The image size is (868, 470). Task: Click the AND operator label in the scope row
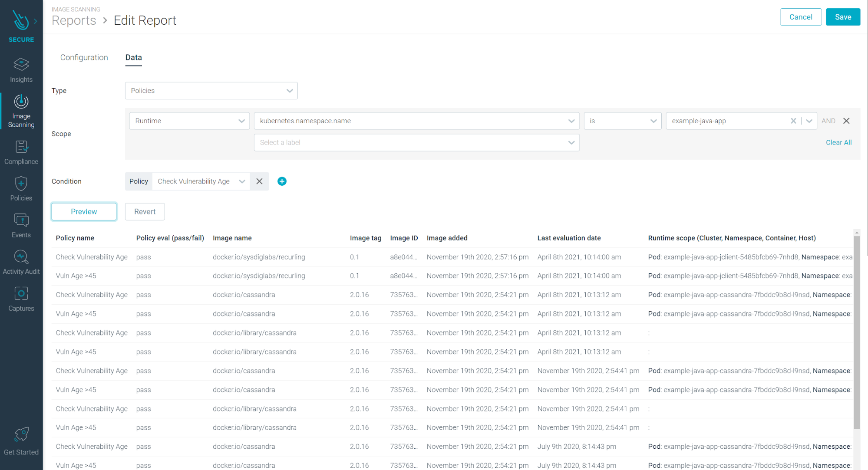tap(828, 121)
